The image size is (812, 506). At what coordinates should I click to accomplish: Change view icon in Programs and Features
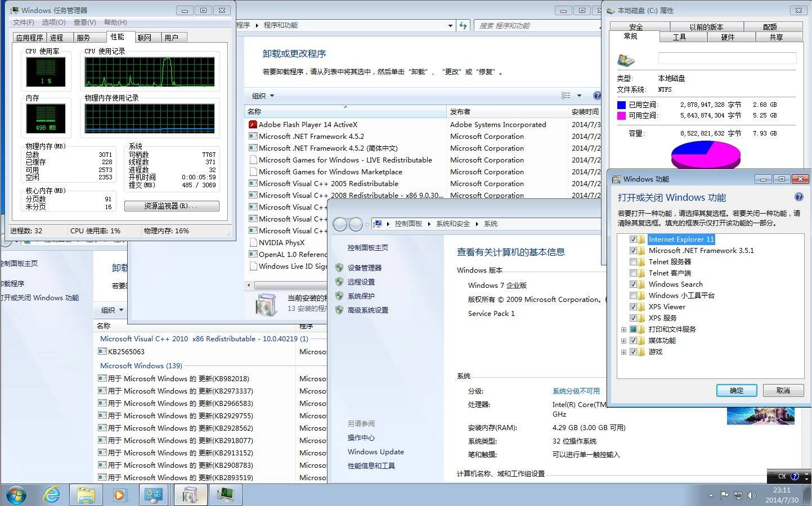[x=566, y=96]
